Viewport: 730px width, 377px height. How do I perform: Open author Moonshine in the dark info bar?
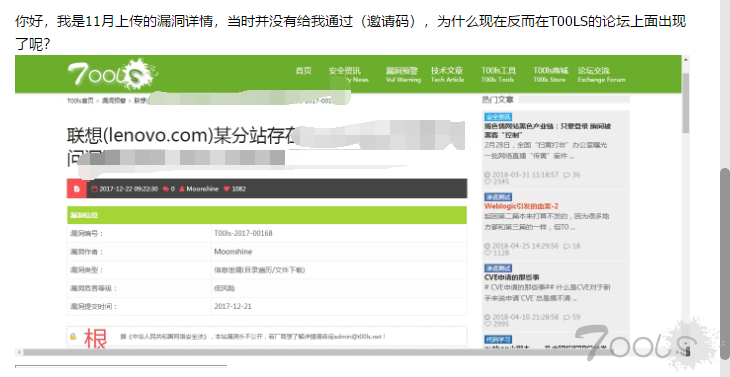[x=203, y=189]
